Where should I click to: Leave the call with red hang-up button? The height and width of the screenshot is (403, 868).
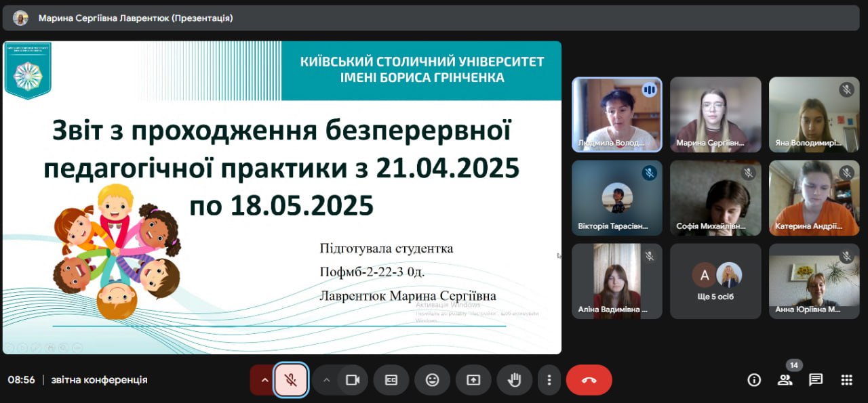589,380
